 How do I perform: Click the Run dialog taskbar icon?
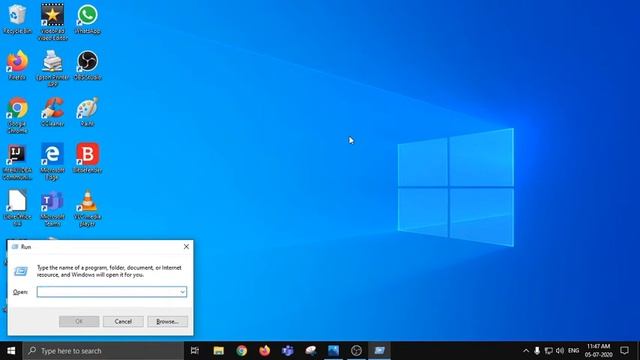tap(380, 351)
